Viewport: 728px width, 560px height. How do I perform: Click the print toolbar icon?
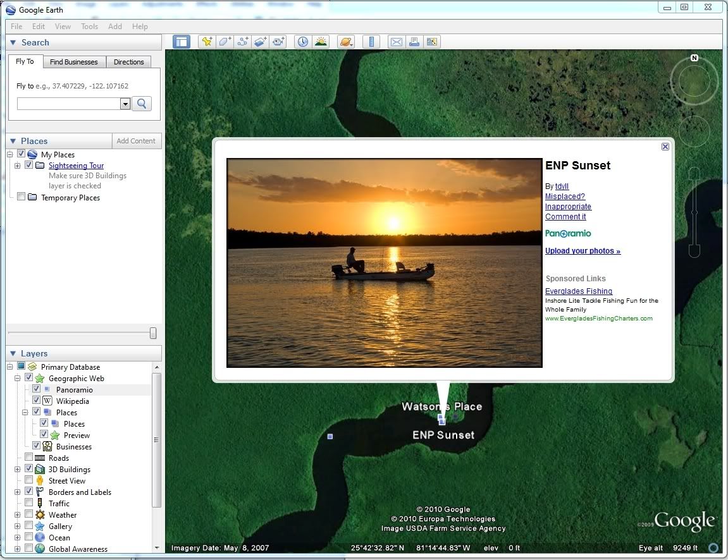414,42
